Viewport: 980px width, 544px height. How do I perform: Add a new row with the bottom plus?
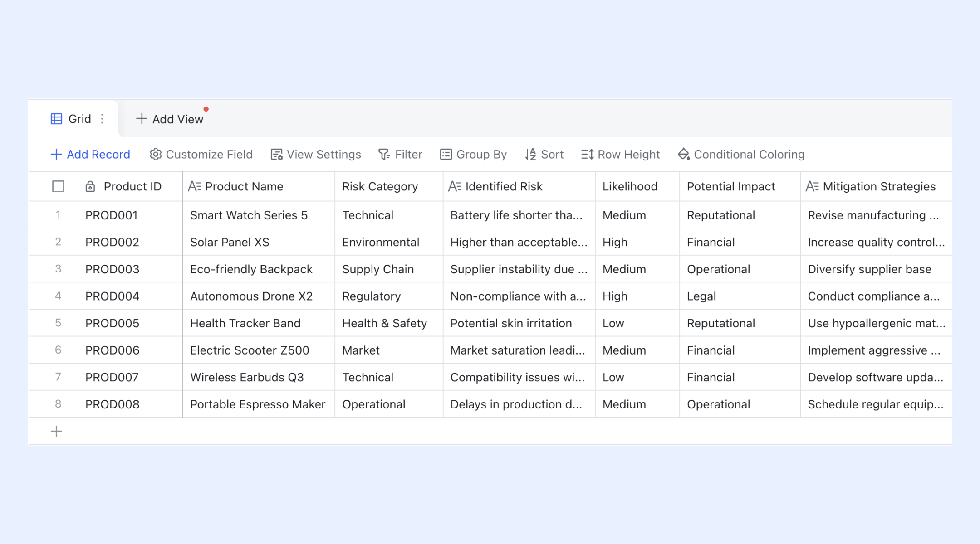(56, 431)
